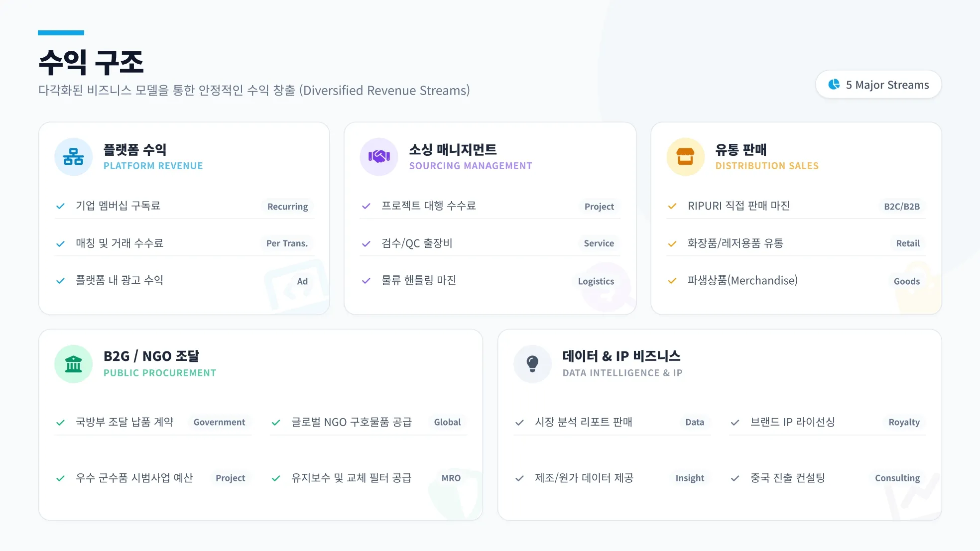Click the checkmark beside 제조/원가 데이터 제공
The height and width of the screenshot is (551, 980).
[519, 478]
